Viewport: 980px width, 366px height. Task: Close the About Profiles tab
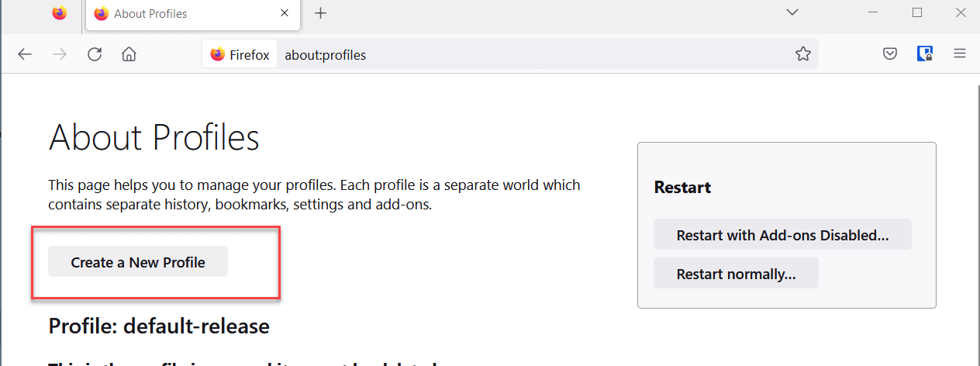click(x=285, y=13)
